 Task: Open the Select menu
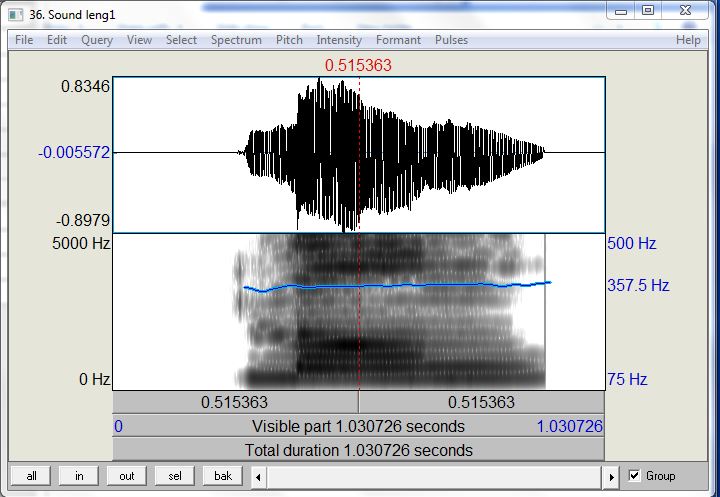point(181,40)
